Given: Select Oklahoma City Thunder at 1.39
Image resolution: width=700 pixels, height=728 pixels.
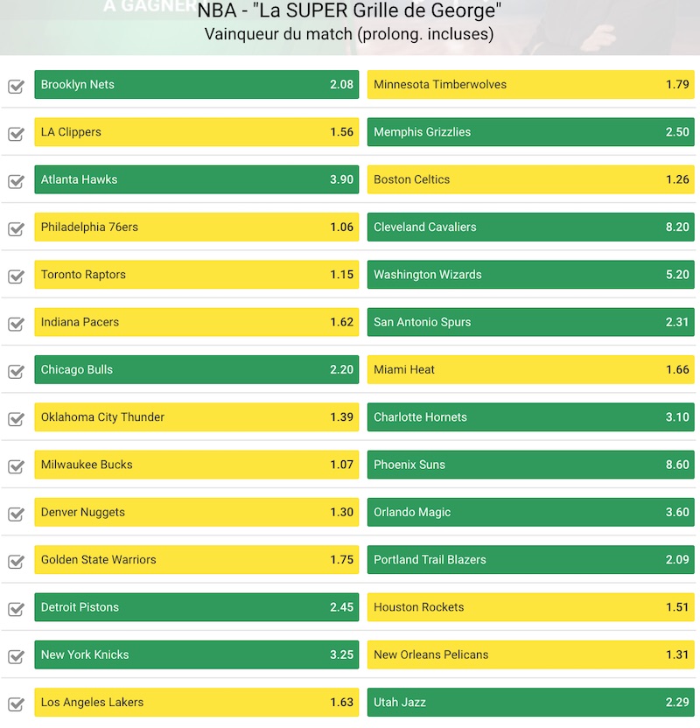Looking at the screenshot, I should [196, 417].
